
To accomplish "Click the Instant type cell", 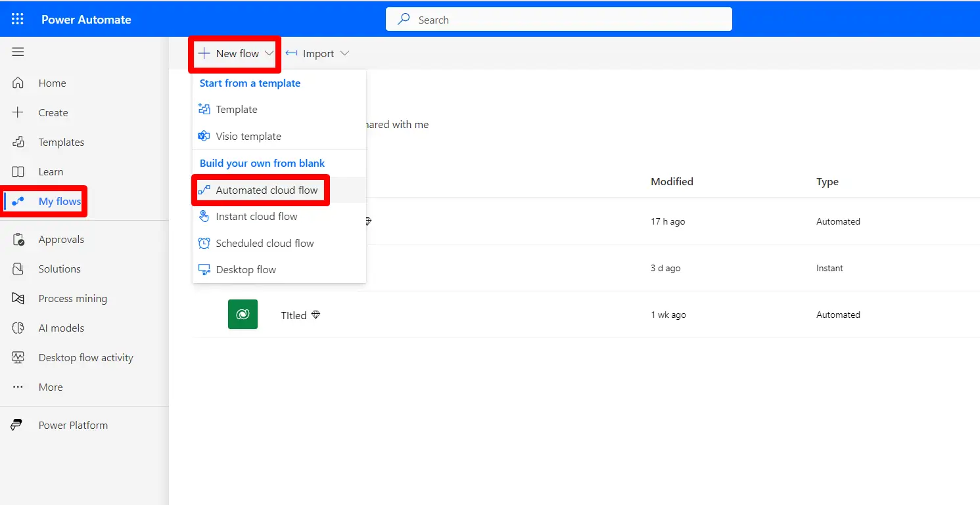I will [829, 268].
